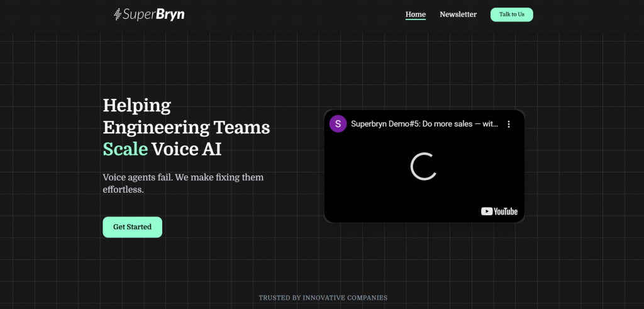Click the bold Bryn part of the logo

pos(170,14)
